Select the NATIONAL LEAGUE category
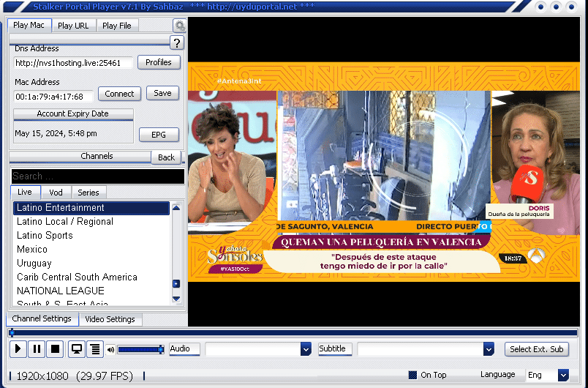 [91, 291]
